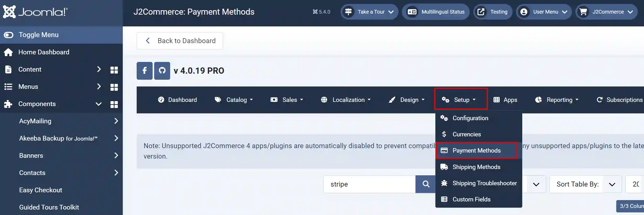Open the GitHub icon button
The image size is (644, 215).
point(162,71)
